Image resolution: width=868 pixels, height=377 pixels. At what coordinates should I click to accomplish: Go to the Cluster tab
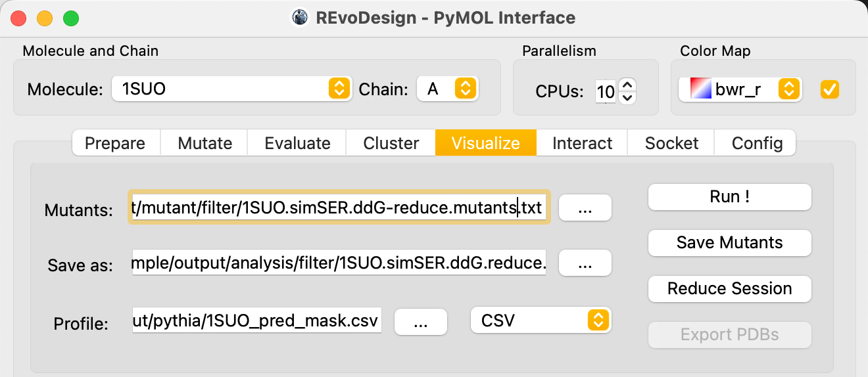391,143
